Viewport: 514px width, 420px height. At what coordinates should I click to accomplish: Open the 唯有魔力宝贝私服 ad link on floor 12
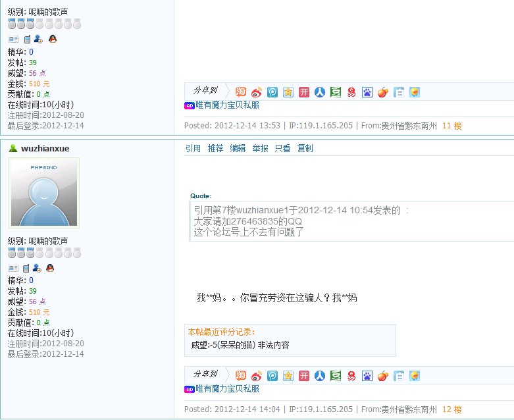coord(227,389)
